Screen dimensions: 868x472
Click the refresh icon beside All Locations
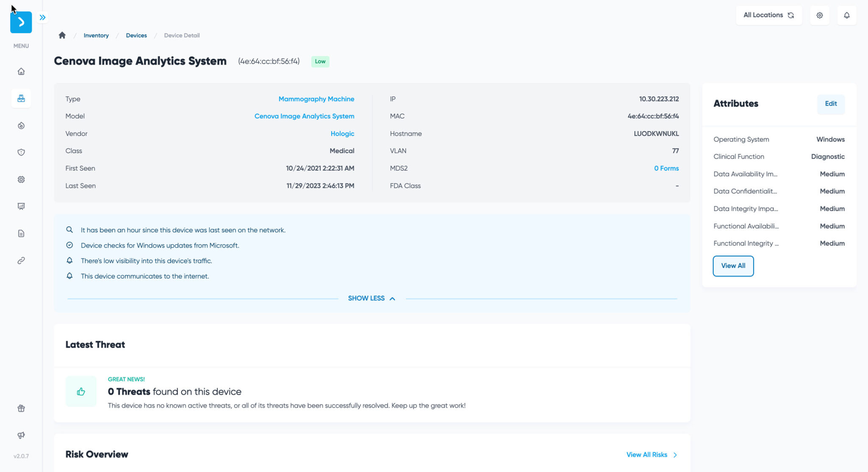791,15
